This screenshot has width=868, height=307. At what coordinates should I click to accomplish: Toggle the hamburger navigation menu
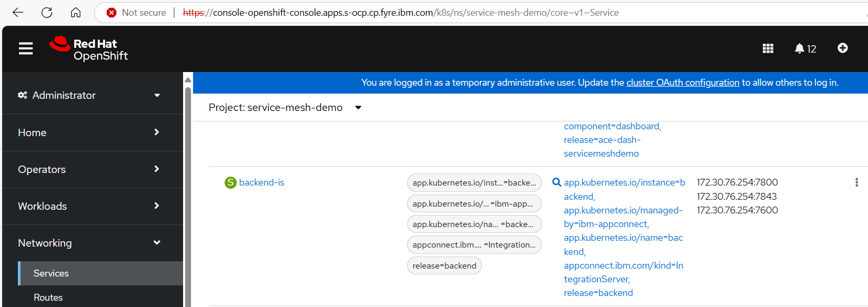click(x=26, y=49)
